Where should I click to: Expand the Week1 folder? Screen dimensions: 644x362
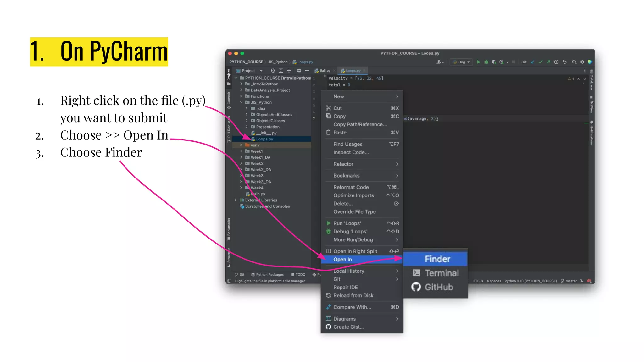241,151
